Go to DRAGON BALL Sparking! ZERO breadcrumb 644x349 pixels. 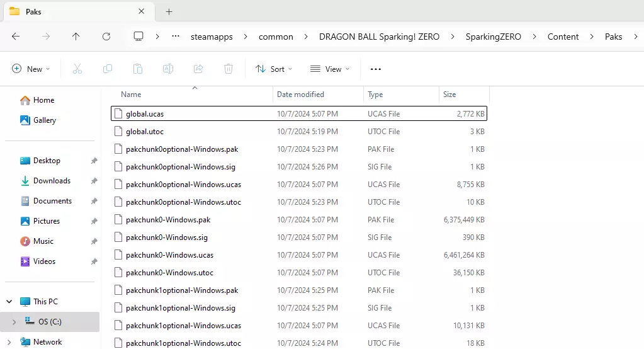coord(379,37)
